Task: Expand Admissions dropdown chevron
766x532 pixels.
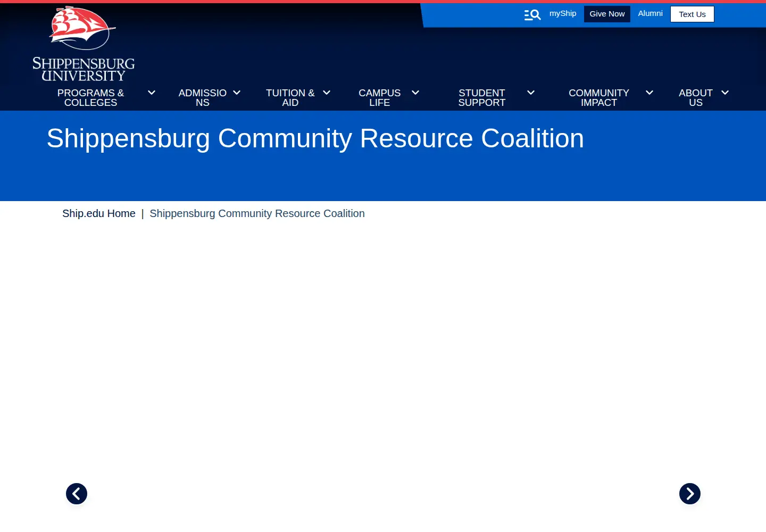Action: point(237,93)
